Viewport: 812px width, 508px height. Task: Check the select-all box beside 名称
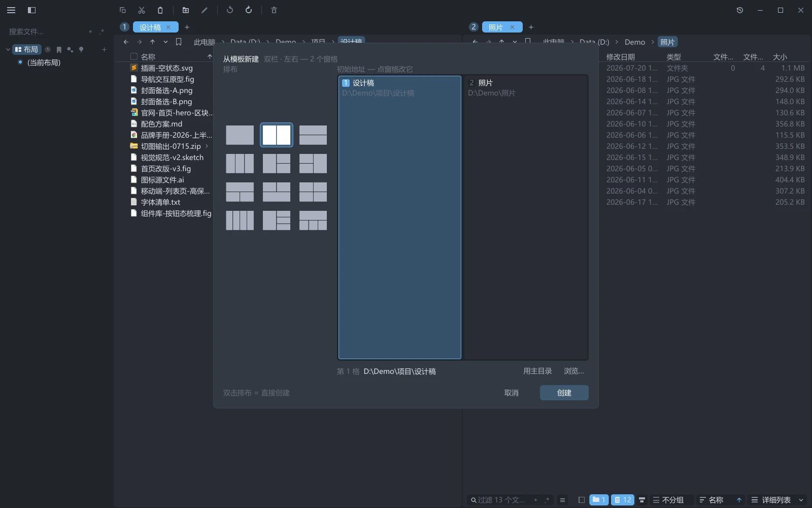click(x=134, y=56)
